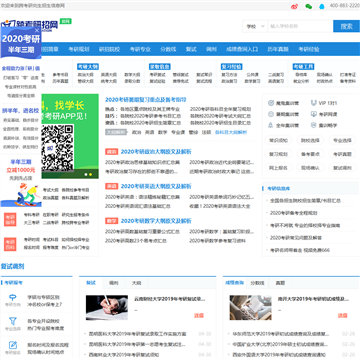Click the 院校选择 pill button
The image size is (360, 360).
pyautogui.click(x=310, y=140)
